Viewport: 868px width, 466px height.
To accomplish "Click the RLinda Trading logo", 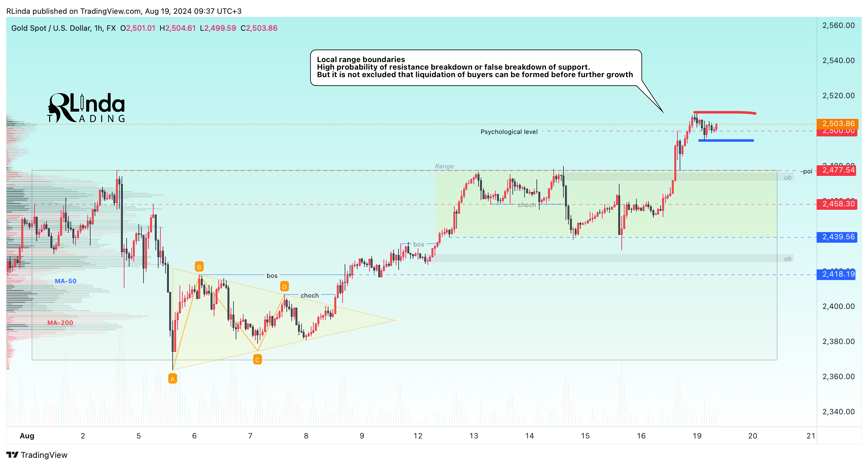I will tap(86, 108).
